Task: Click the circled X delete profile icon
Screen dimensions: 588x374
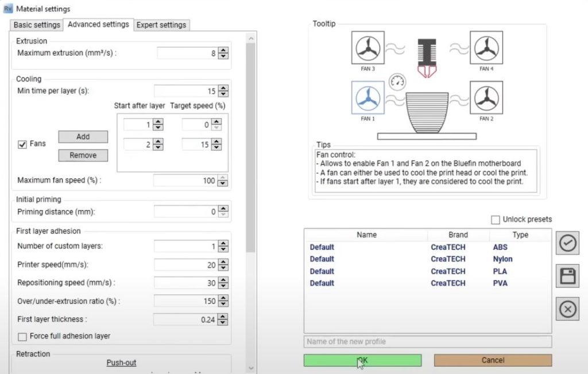Action: click(567, 309)
